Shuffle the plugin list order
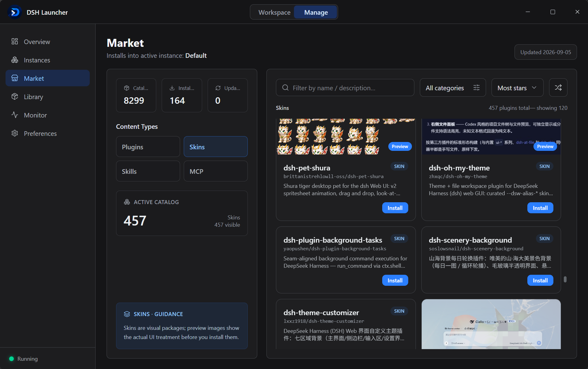Viewport: 588px width, 369px height. tap(558, 88)
